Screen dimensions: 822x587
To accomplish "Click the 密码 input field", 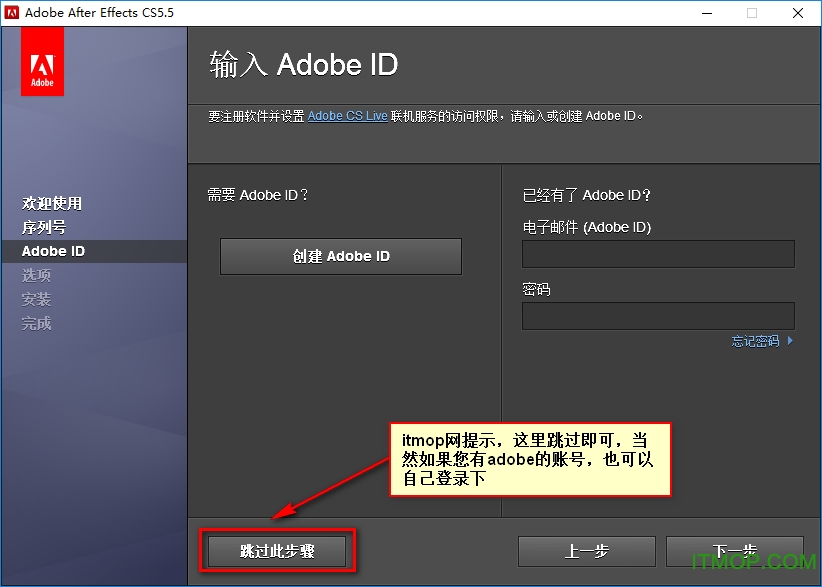I will (658, 316).
